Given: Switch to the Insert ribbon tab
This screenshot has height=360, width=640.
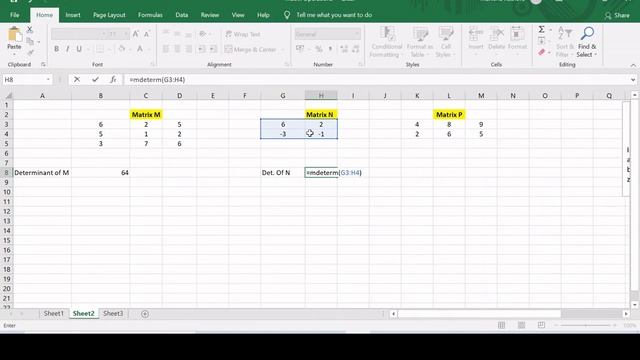Looking at the screenshot, I should click(73, 15).
